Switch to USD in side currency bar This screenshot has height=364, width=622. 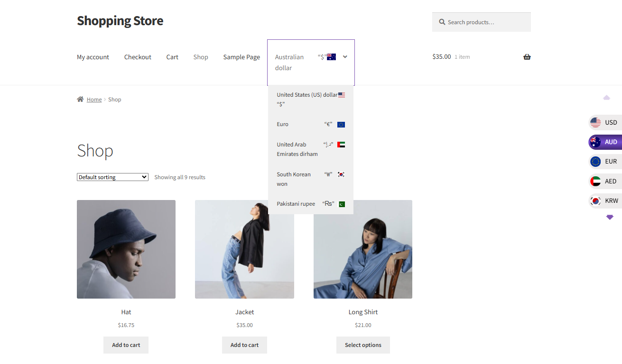pos(605,122)
